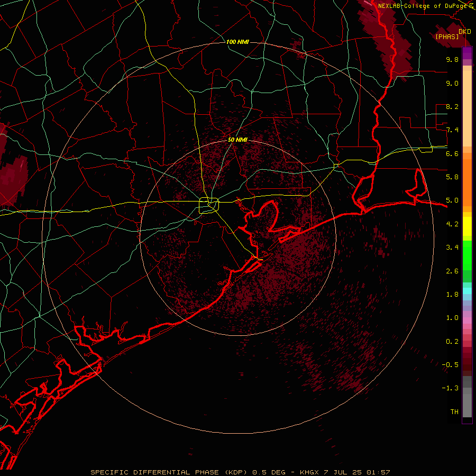The height and width of the screenshot is (476, 476).
Task: Click the TH threshold label
Action: pos(454,412)
